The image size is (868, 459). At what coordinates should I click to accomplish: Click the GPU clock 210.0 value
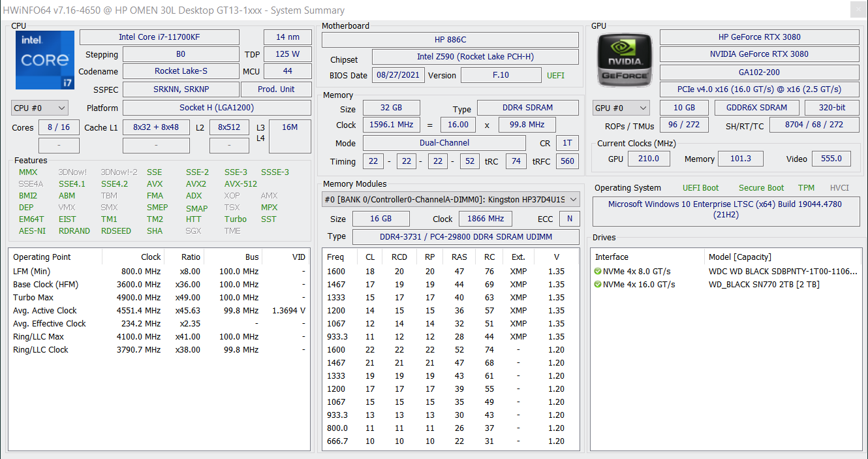(647, 159)
